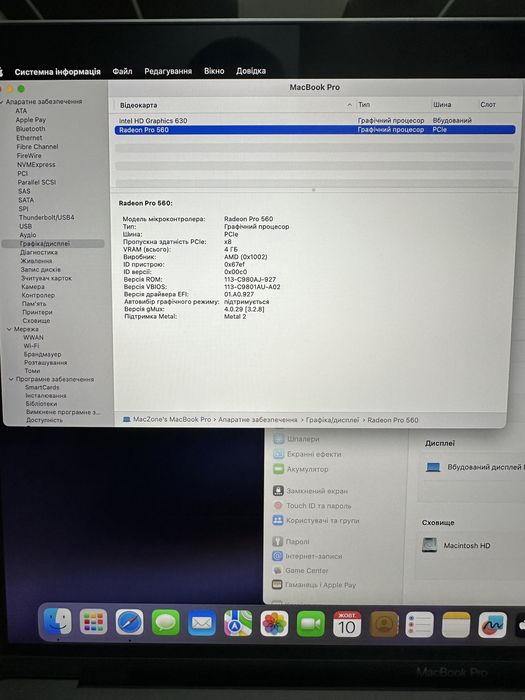This screenshot has width=525, height=700.
Task: Open Reminders app in the Dock
Action: coord(420,625)
